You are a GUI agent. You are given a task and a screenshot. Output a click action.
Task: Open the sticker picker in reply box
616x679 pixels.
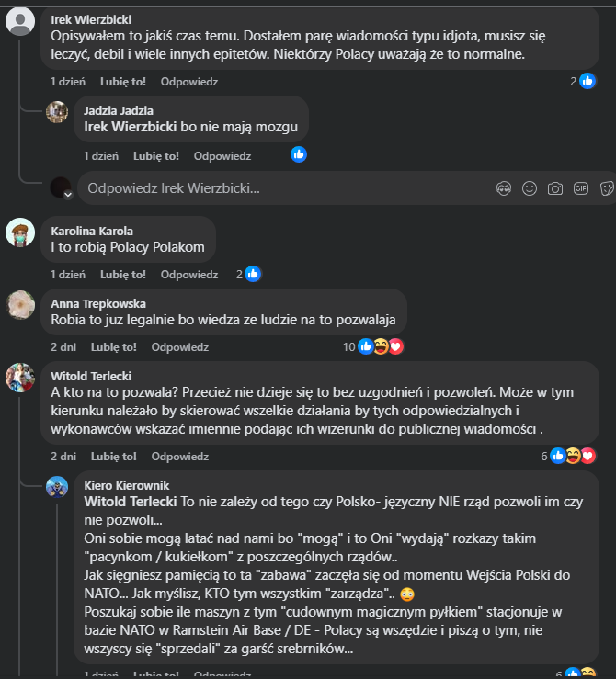tap(606, 188)
